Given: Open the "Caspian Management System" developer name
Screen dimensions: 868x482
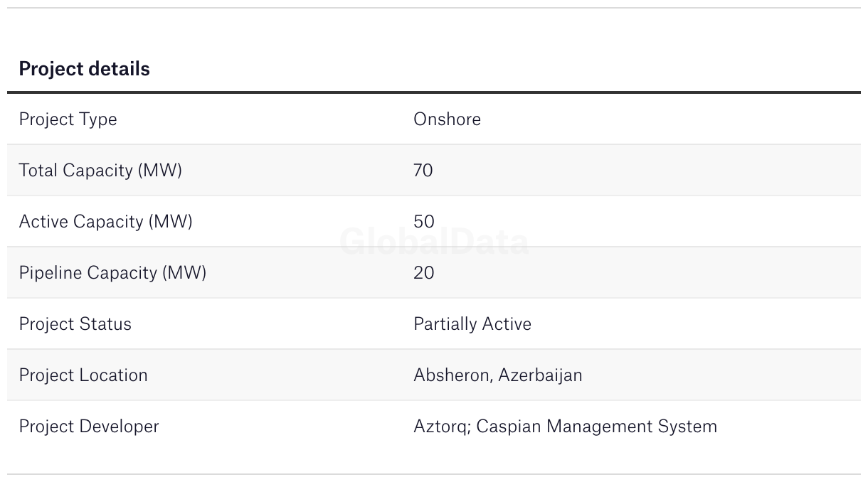Looking at the screenshot, I should point(596,427).
